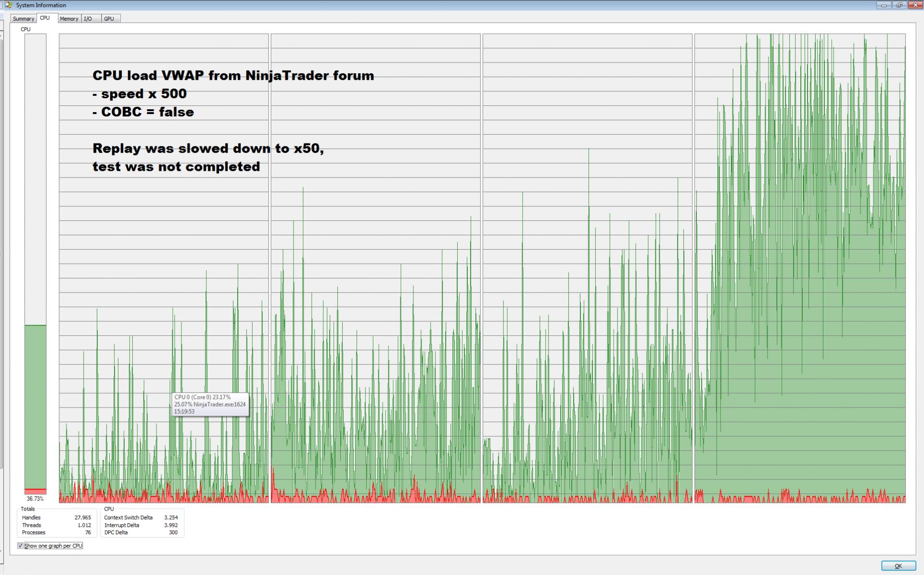Click the restore-down window button

[899, 5]
